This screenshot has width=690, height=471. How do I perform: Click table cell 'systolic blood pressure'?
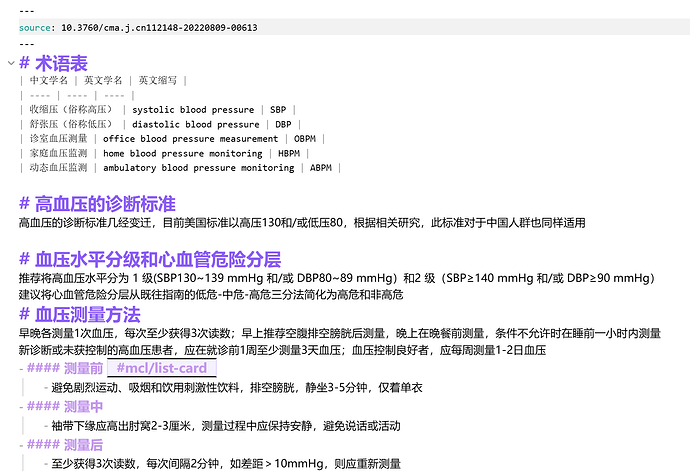(193, 110)
